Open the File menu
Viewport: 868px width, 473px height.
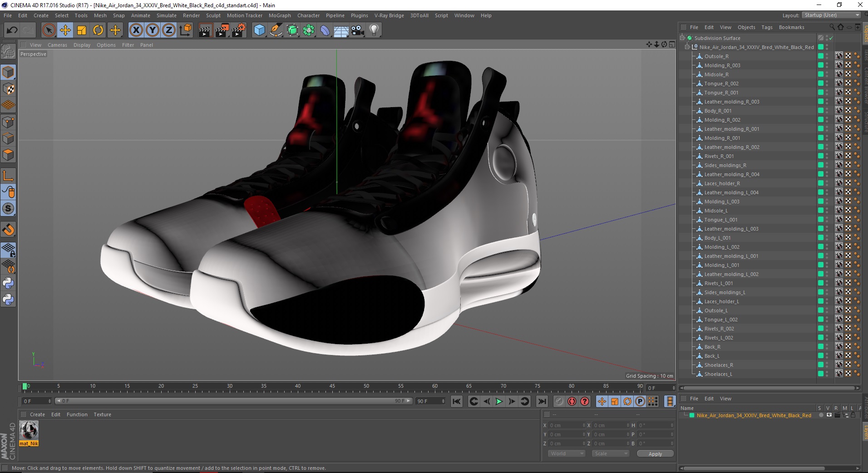point(8,15)
